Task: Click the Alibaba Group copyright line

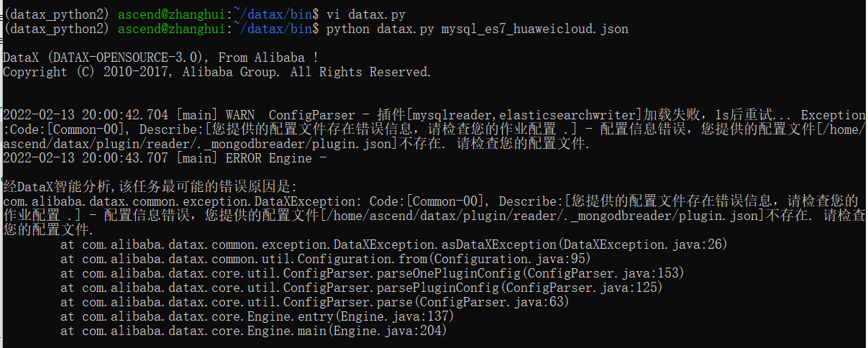Action: click(217, 72)
